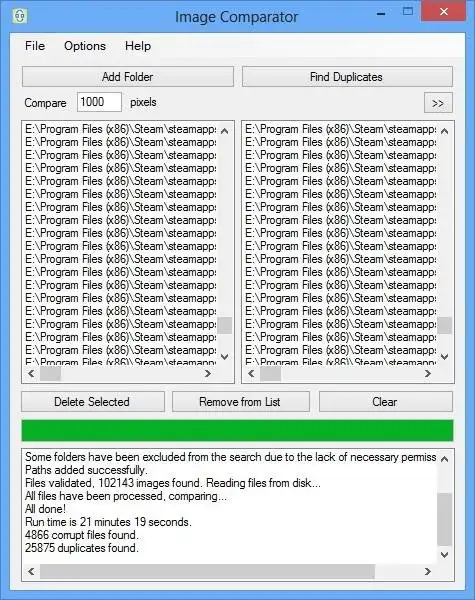Click the log panel's scroll left arrow
The height and width of the screenshot is (600, 475).
tap(31, 571)
